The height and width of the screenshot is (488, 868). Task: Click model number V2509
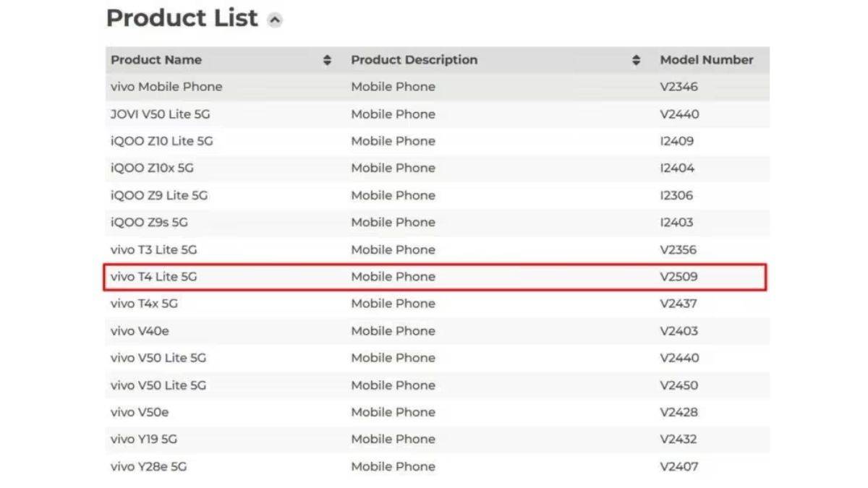[678, 277]
